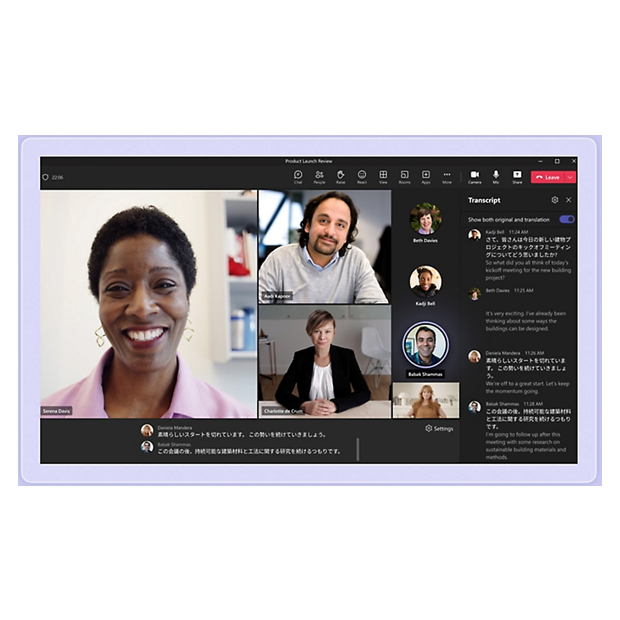Click the shield icon beside meeting timer
The width and height of the screenshot is (620, 620).
point(45,177)
